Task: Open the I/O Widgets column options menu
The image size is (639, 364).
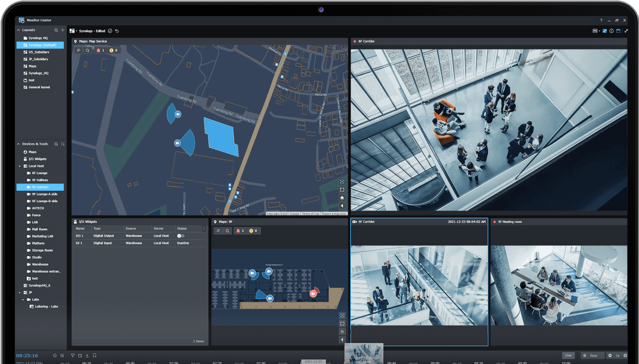Action: (203, 228)
